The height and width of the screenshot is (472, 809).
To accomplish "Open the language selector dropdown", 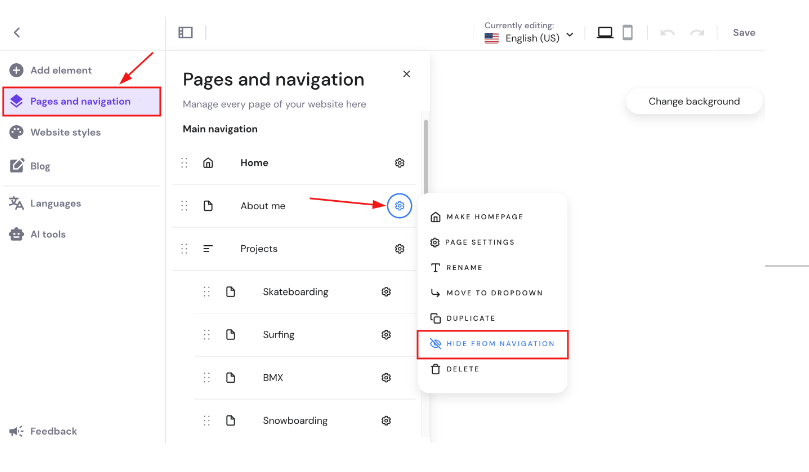I will [529, 38].
